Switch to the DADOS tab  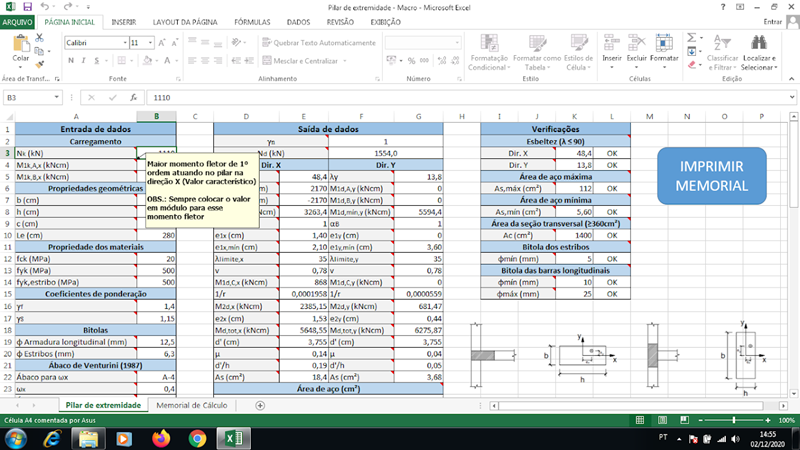tap(298, 22)
